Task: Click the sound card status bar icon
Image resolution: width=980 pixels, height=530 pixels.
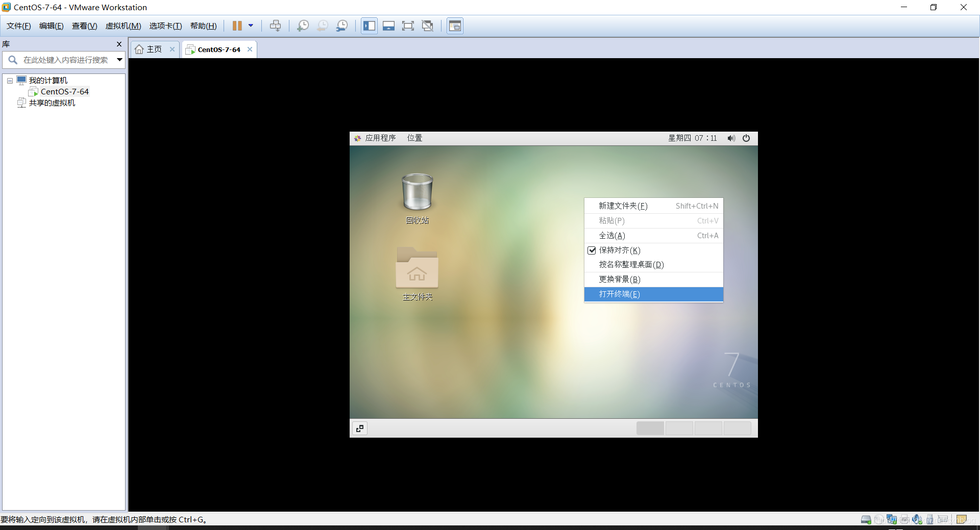Action: pos(917,519)
